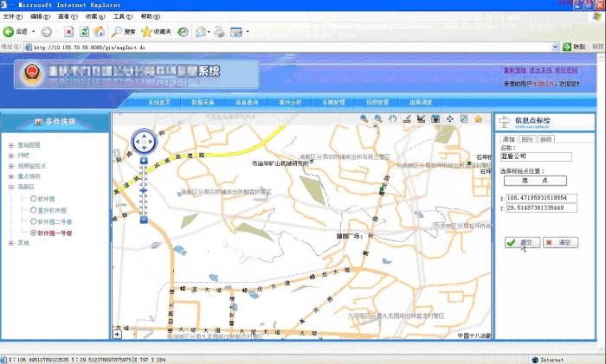The height and width of the screenshot is (364, 606).
Task: Click the zoom-out magnifier on map toolbar
Action: coord(378,118)
